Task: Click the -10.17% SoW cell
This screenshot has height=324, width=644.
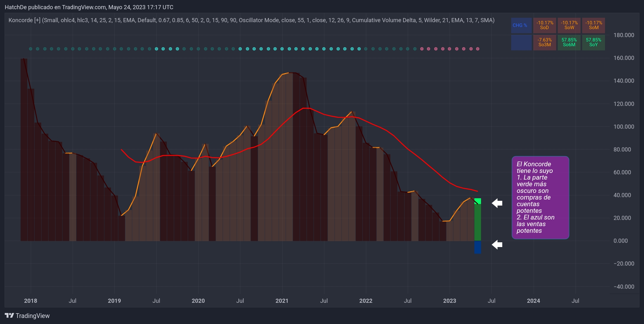Action: click(569, 25)
